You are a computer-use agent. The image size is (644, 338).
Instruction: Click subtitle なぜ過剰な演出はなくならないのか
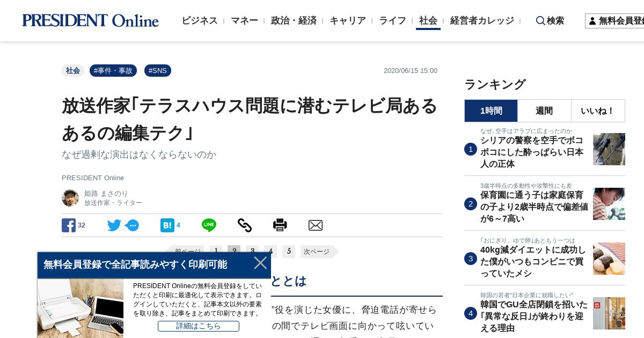[x=139, y=155]
